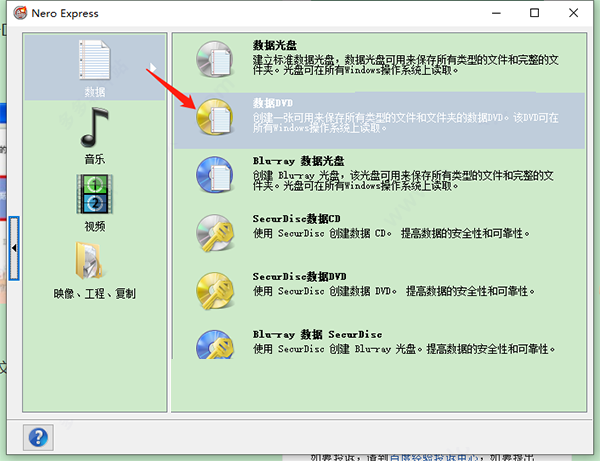Minimize the Nero Express window
The image size is (600, 461).
pos(496,13)
